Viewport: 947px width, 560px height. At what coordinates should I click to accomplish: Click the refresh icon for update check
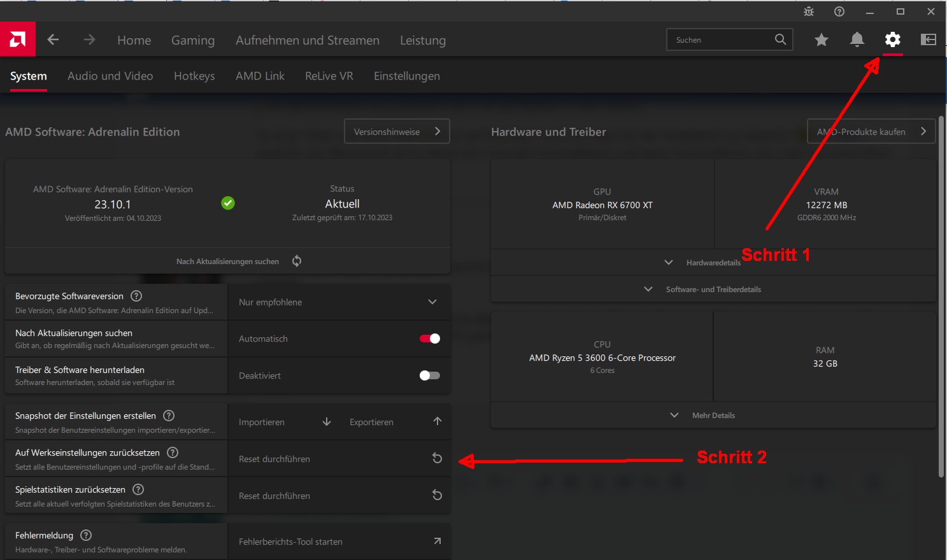point(297,261)
